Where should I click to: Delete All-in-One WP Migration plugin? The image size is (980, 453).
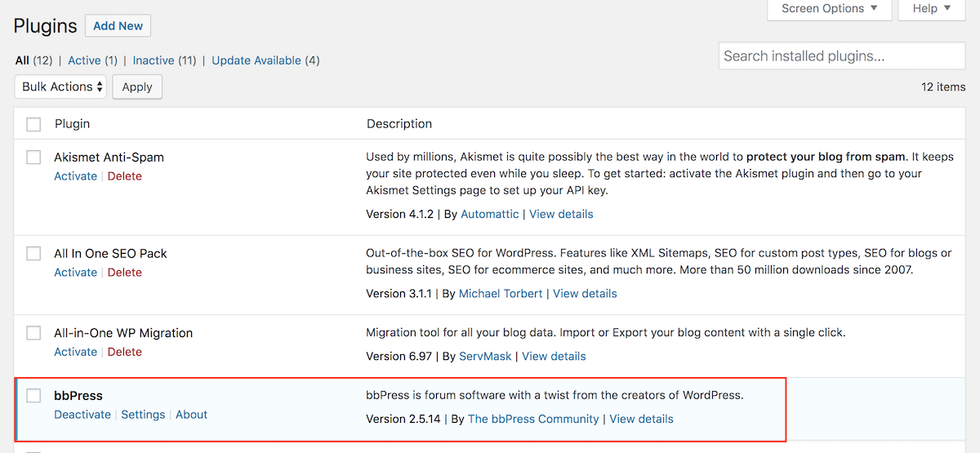coord(125,352)
